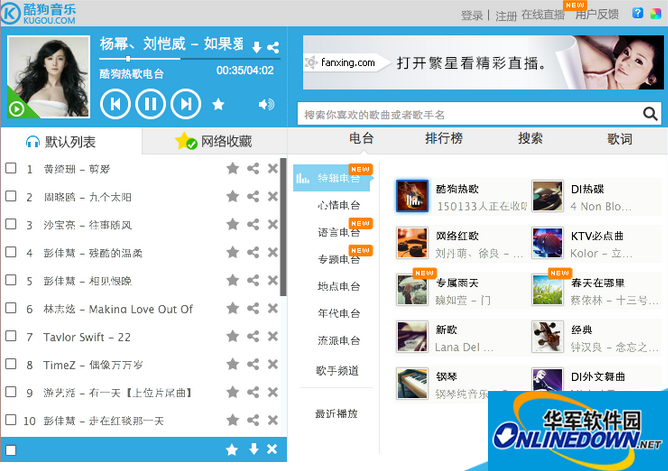Click the volume speaker icon
Image resolution: width=668 pixels, height=471 pixels.
[266, 104]
